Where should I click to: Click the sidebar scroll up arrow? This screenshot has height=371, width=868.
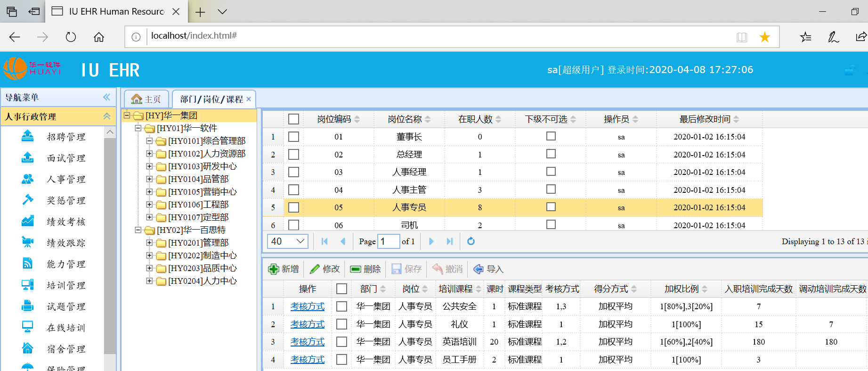tap(110, 132)
